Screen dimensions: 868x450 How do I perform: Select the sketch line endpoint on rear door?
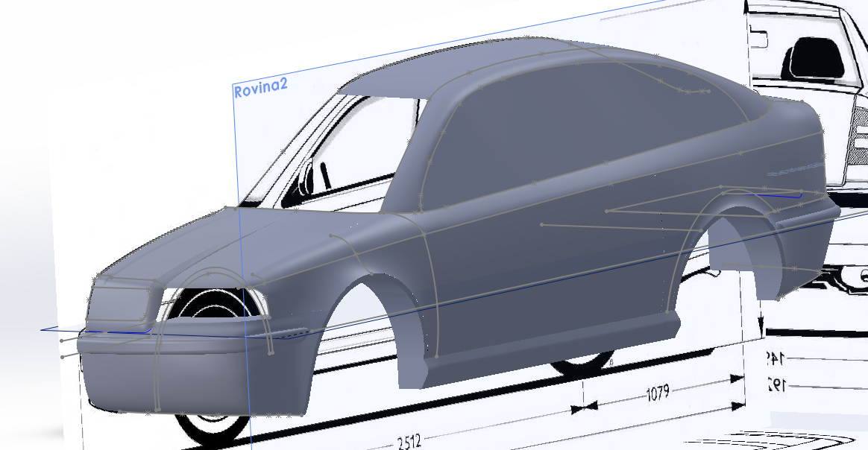tap(542, 224)
